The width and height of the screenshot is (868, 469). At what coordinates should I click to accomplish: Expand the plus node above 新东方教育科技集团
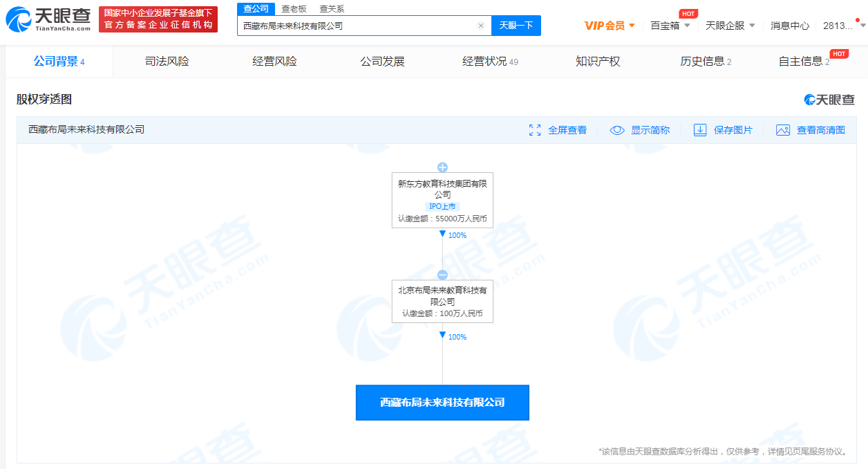(442, 167)
